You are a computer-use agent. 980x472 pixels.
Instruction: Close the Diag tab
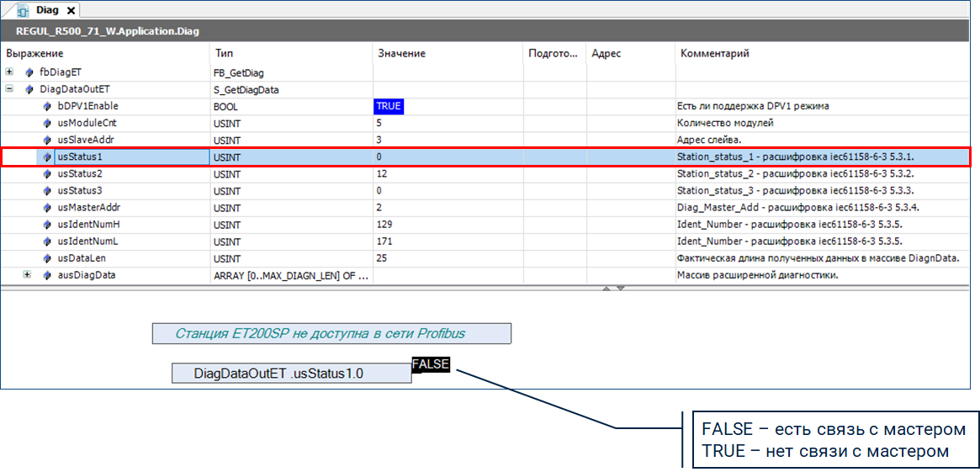[71, 11]
